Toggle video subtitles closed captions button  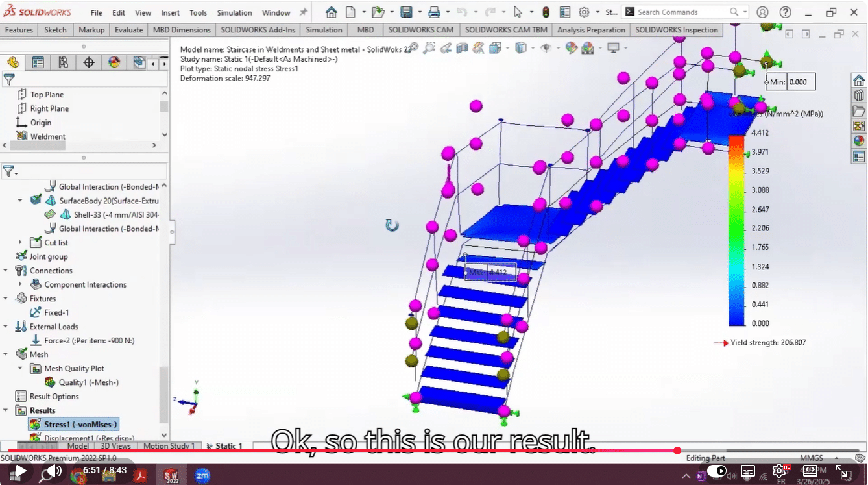tap(748, 471)
